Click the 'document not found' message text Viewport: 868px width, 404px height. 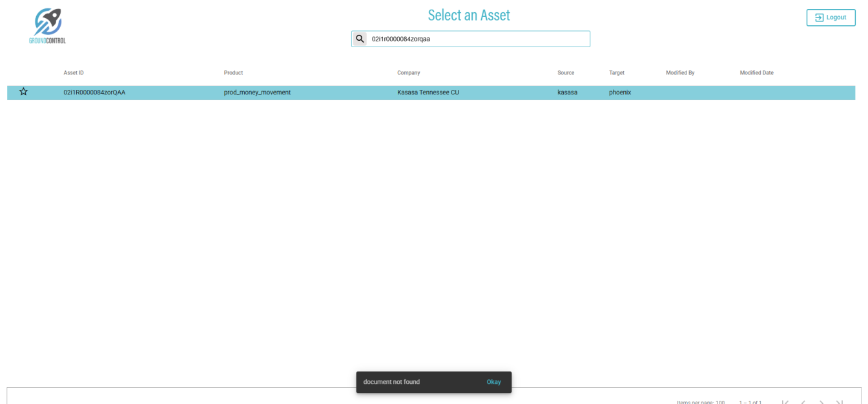[391, 382]
